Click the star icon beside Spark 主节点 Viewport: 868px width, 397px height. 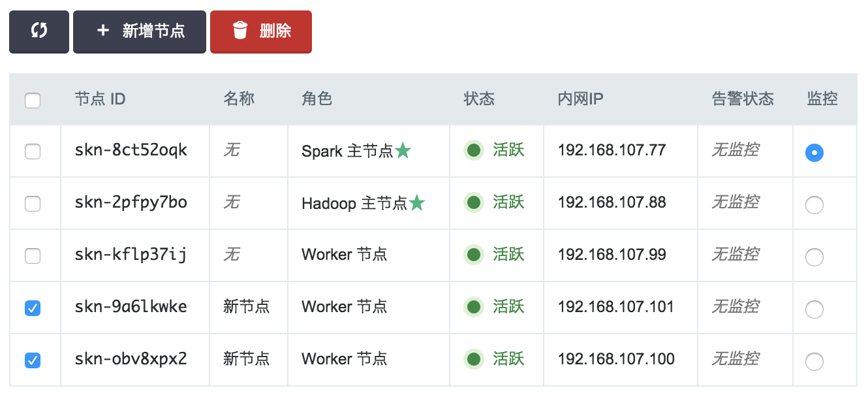coord(403,151)
